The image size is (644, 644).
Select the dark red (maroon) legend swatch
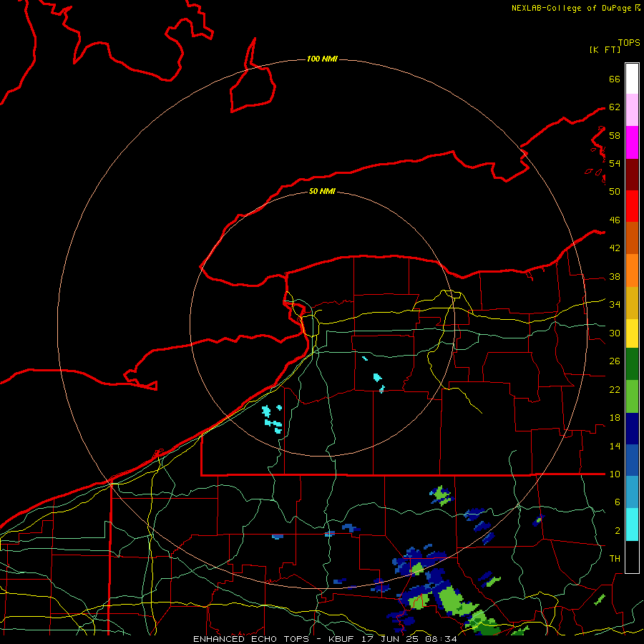[x=632, y=174]
